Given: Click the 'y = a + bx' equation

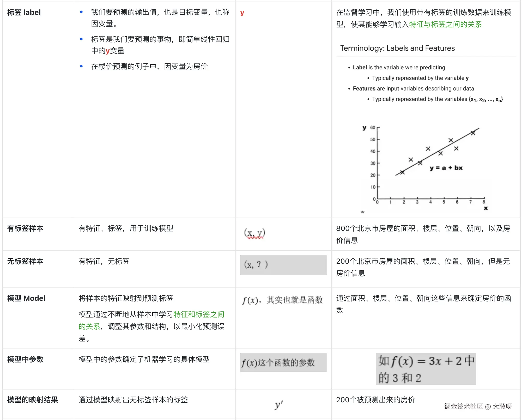Looking at the screenshot, I should pos(446,168).
